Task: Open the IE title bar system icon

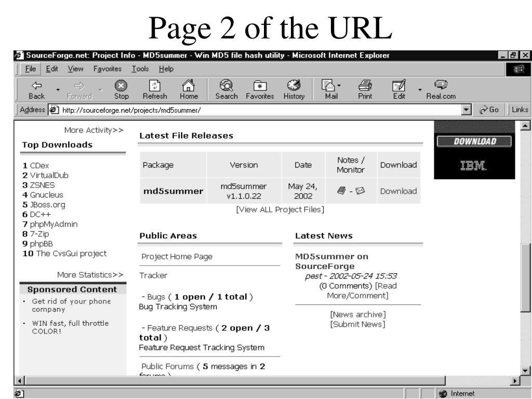Action: [x=19, y=55]
